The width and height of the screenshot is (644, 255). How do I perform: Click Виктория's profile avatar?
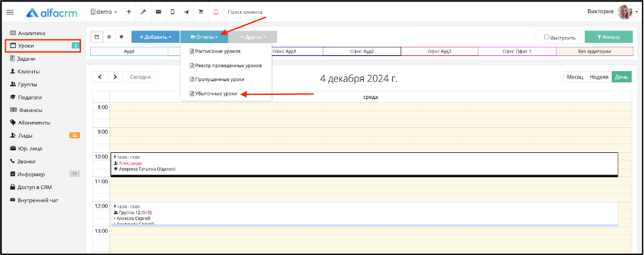pyautogui.click(x=625, y=12)
